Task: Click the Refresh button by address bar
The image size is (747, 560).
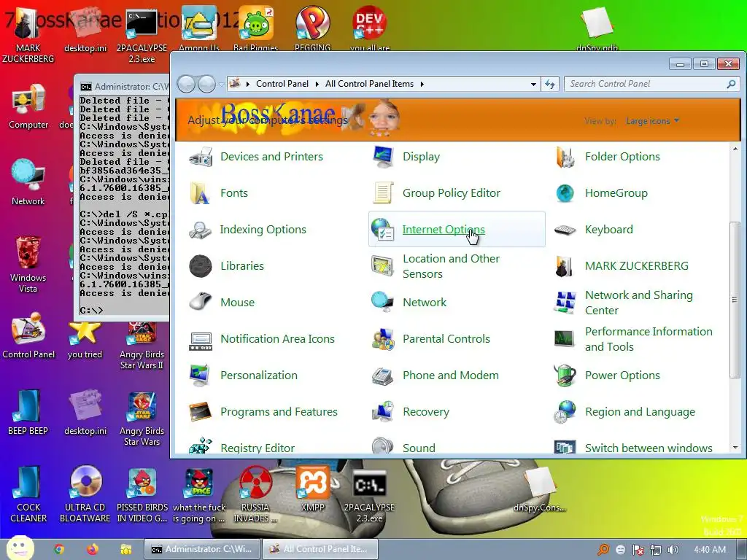Action: coord(550,85)
